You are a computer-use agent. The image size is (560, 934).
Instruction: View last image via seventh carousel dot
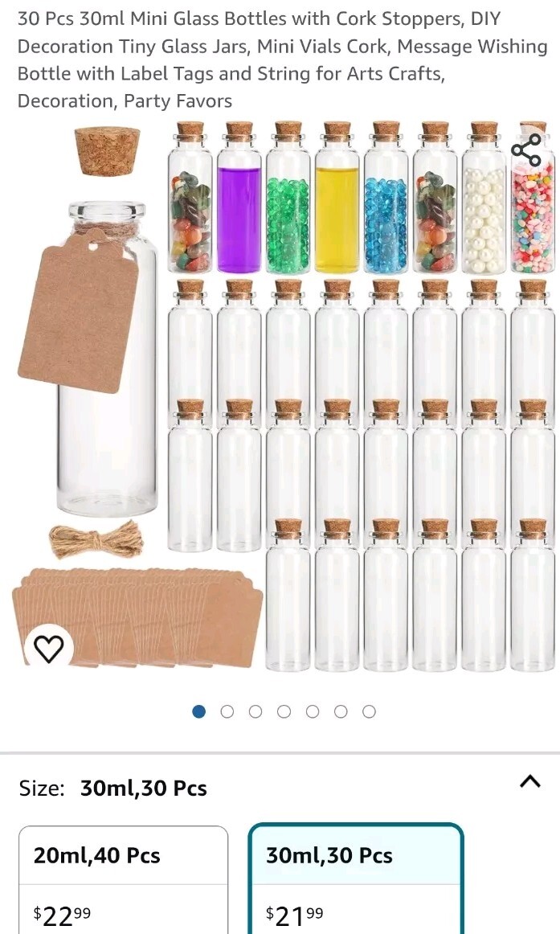[x=369, y=712]
